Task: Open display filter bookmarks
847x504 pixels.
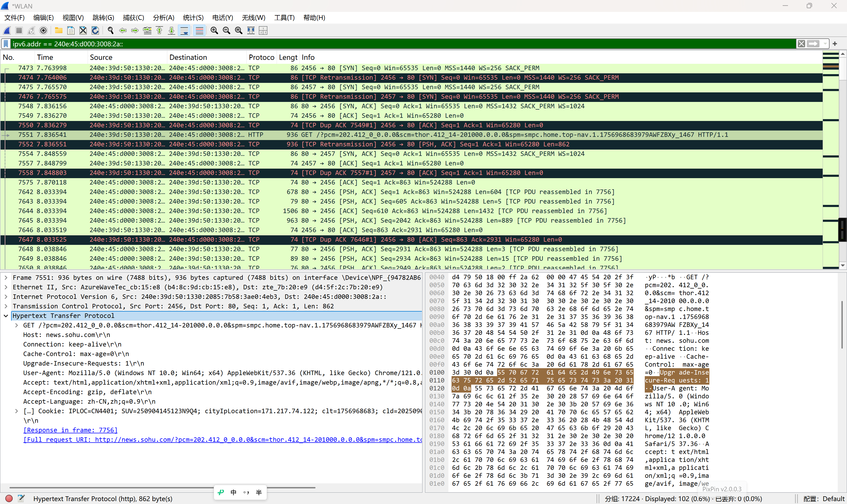Action: (x=6, y=44)
